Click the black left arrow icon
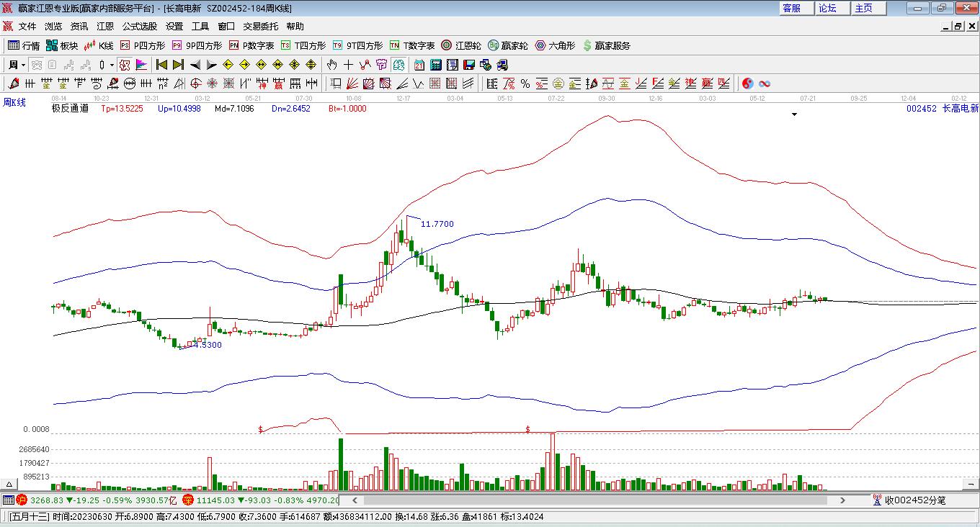Viewport: 980px width, 527px height. coord(195,65)
